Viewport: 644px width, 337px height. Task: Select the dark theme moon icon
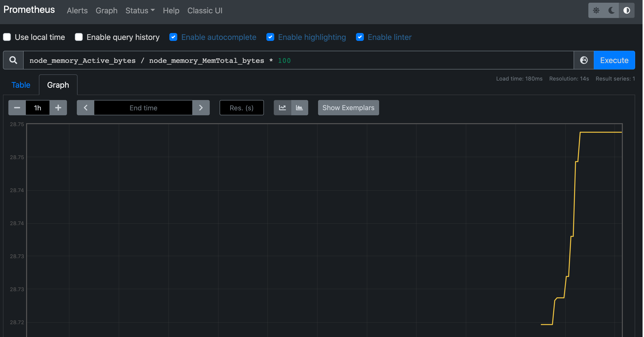click(612, 11)
